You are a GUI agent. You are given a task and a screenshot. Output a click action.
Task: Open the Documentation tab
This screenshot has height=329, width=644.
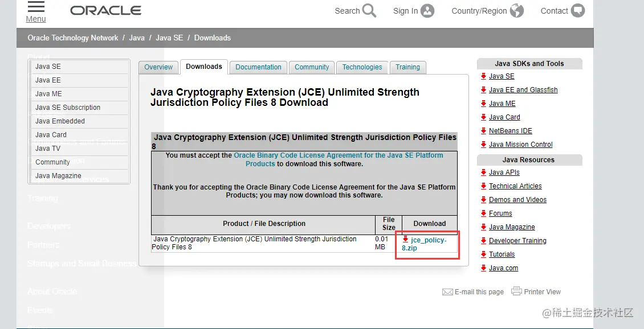pos(258,67)
